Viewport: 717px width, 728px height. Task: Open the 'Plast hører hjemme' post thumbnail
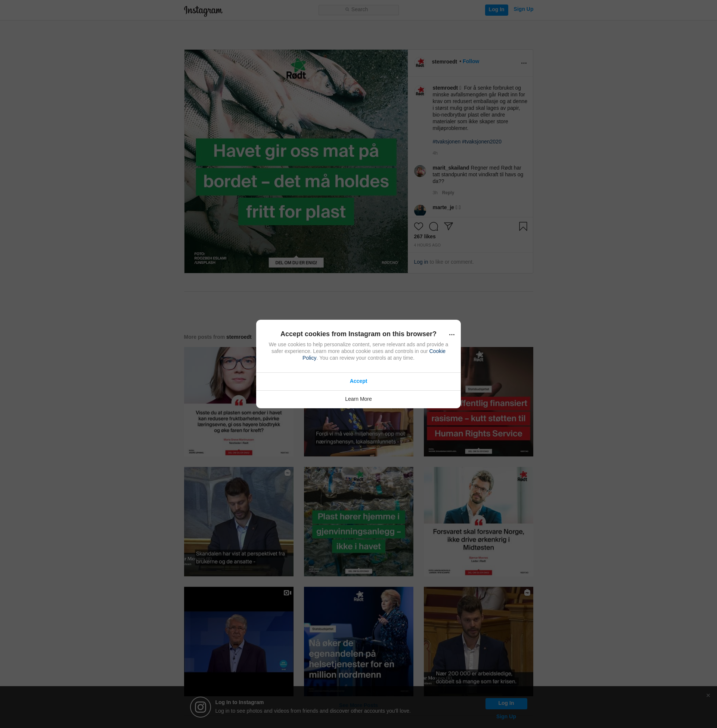(358, 521)
